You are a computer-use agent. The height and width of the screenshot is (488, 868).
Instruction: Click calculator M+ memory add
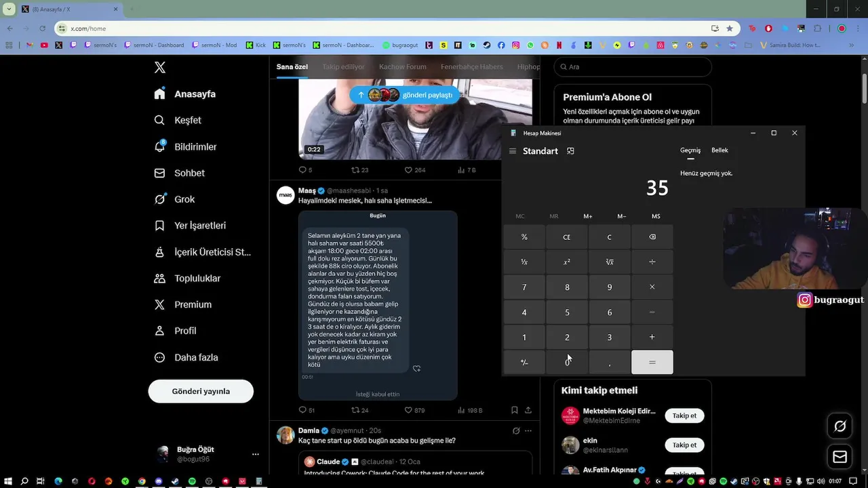pos(588,216)
